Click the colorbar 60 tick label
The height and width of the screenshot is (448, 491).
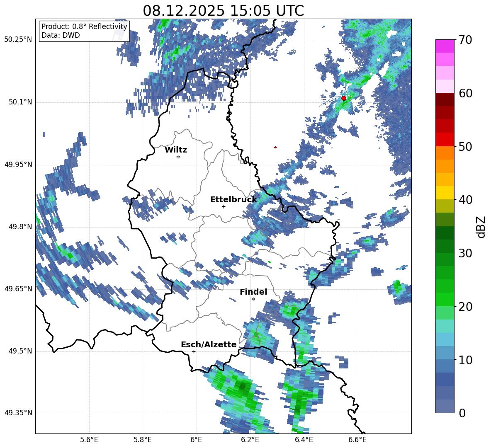click(465, 93)
